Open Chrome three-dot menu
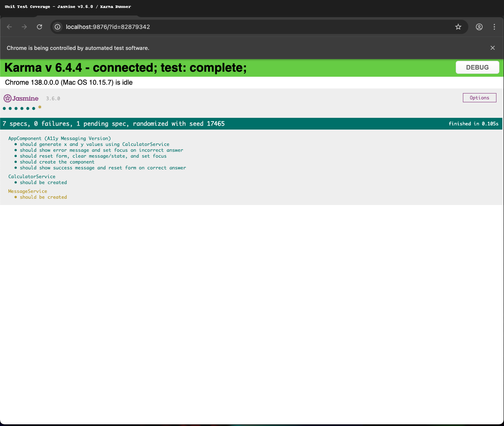 [x=494, y=27]
